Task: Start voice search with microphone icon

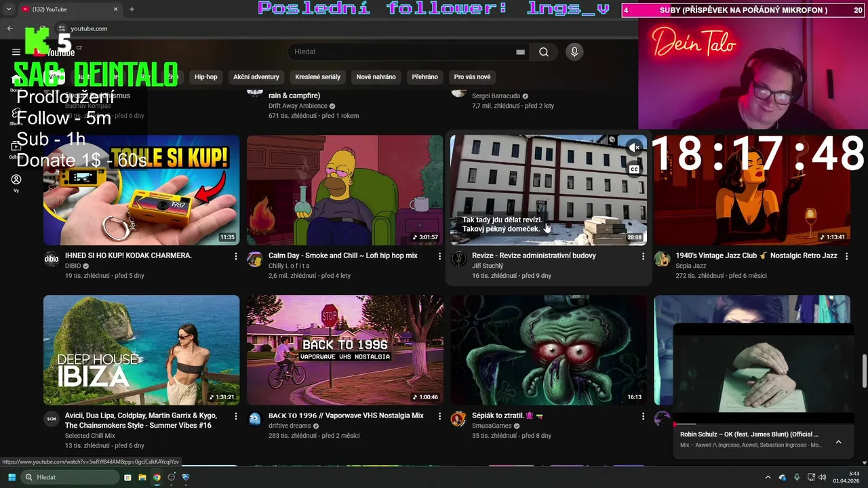Action: (574, 52)
